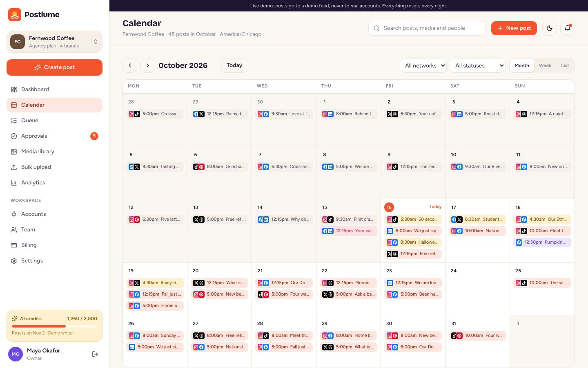Click the search posts input field
The height and width of the screenshot is (368, 588).
[427, 28]
